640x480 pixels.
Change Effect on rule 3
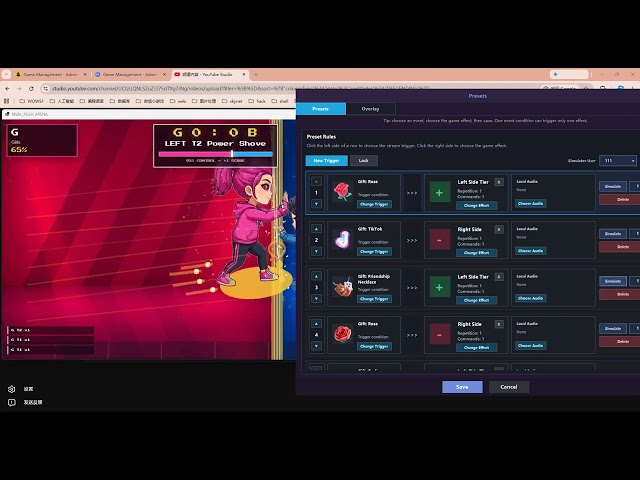click(x=476, y=300)
